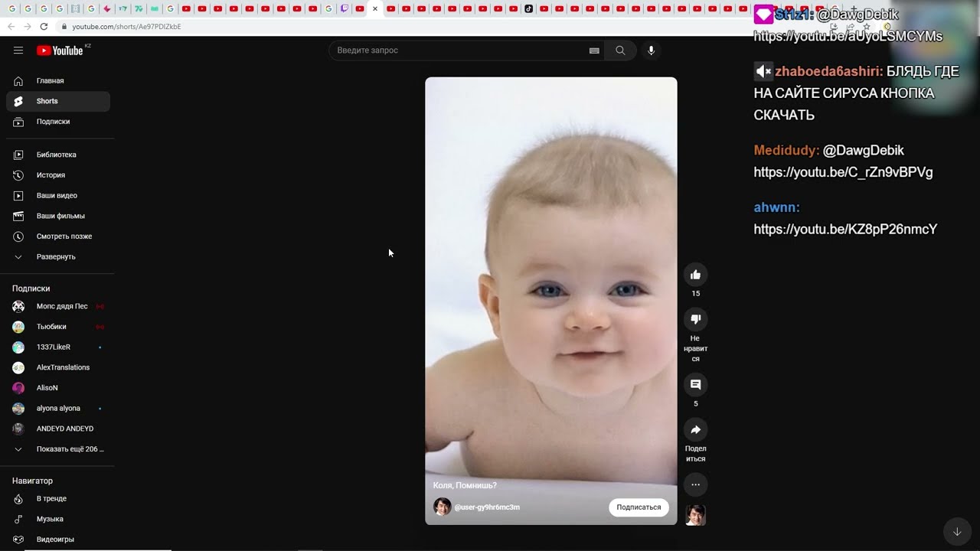Switch to the TikTok browser tab
The image size is (980, 551).
528,9
